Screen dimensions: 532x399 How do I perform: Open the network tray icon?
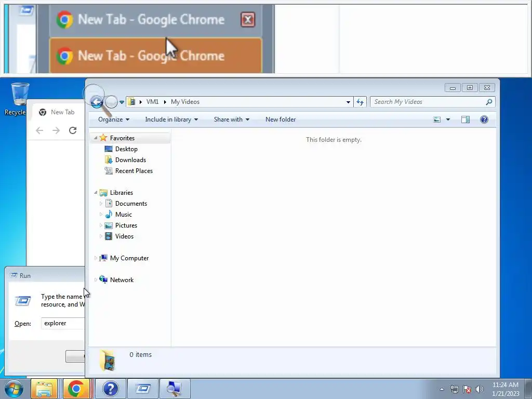click(454, 389)
